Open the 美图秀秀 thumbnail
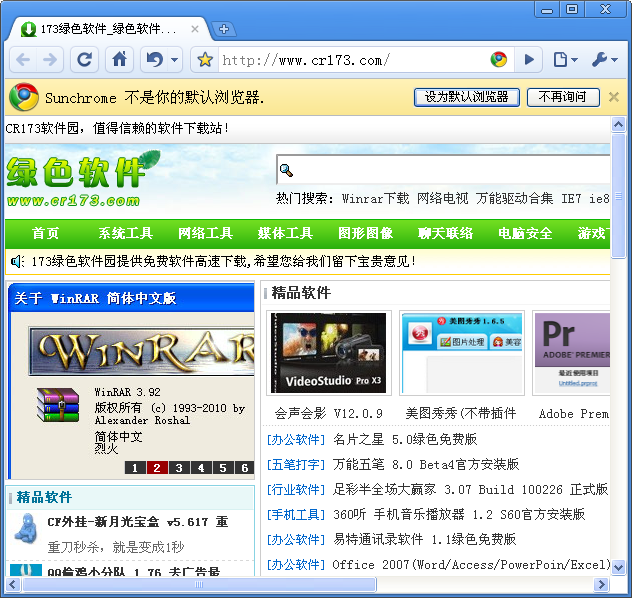This screenshot has width=632, height=598. tap(462, 353)
